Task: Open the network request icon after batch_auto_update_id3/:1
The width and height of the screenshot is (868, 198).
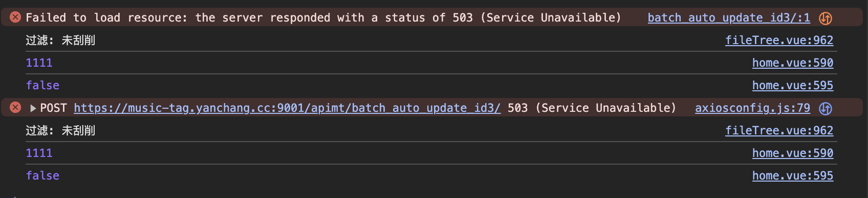Action: pyautogui.click(x=826, y=18)
